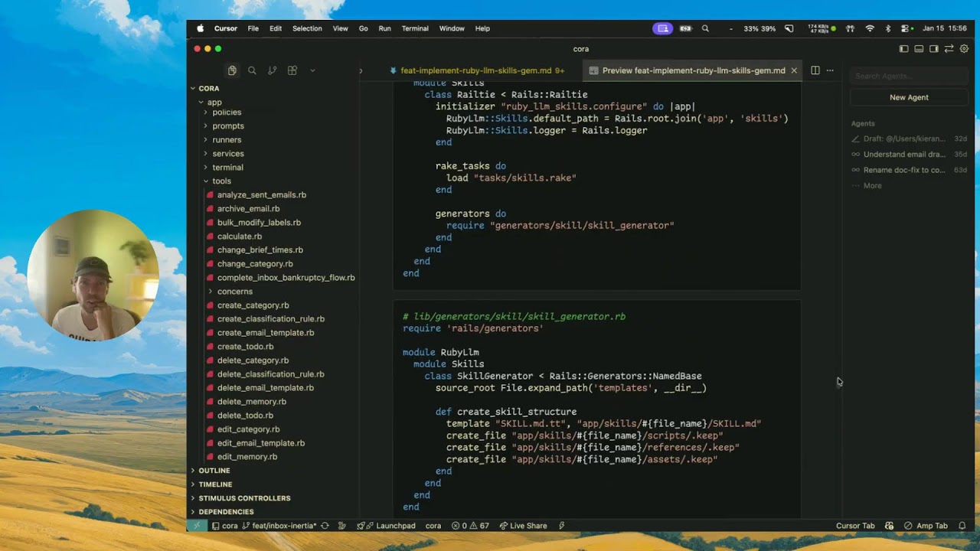Image resolution: width=980 pixels, height=551 pixels.
Task: Click the swap arrows layout icon
Action: coord(949,49)
